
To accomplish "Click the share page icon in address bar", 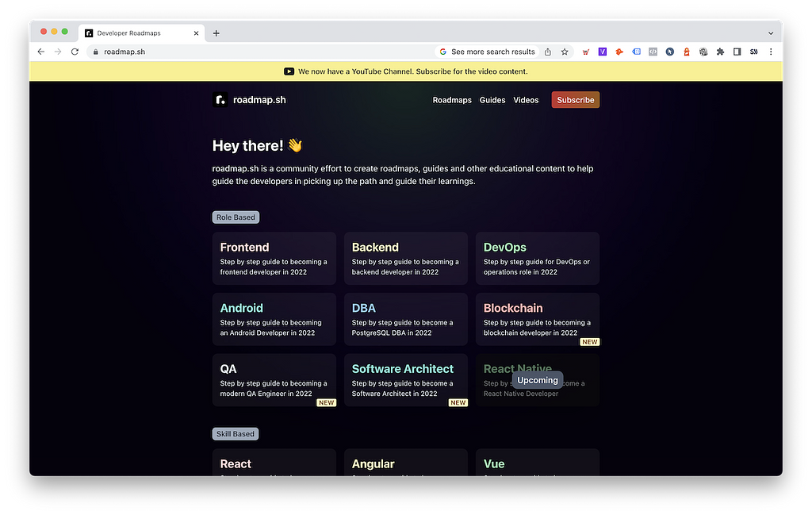I will coord(548,52).
